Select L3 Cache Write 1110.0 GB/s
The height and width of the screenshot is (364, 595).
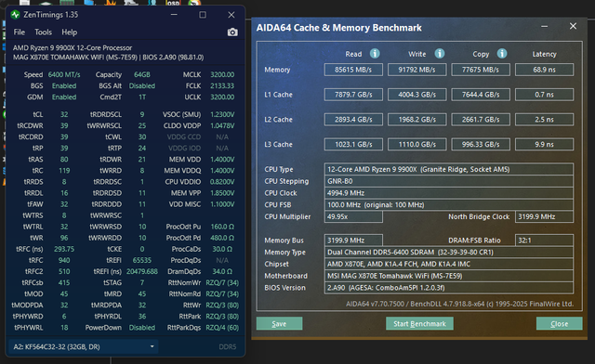point(417,145)
